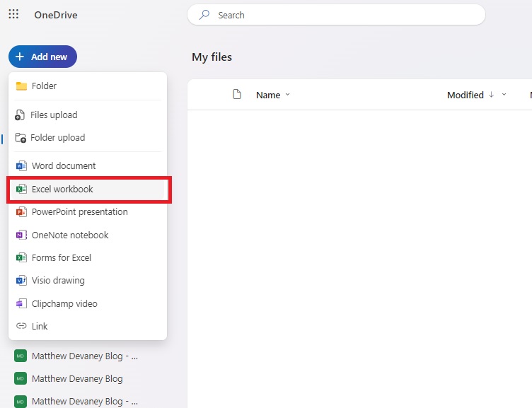Add a Link from the menu

(88, 326)
